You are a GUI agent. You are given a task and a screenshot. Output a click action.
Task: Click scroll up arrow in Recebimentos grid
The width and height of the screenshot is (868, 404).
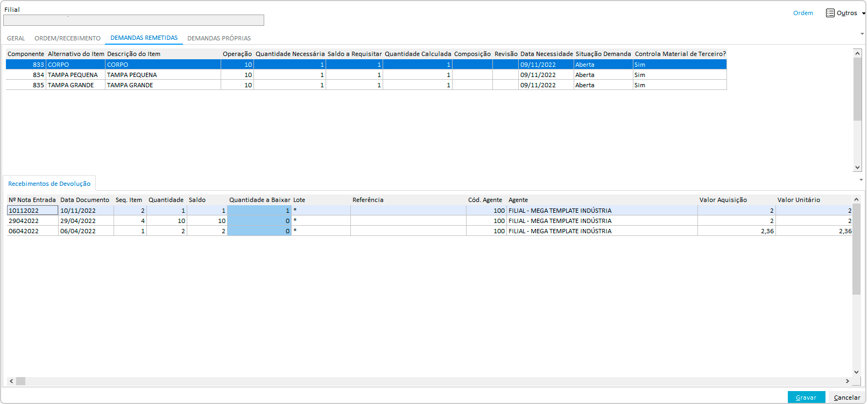(856, 199)
